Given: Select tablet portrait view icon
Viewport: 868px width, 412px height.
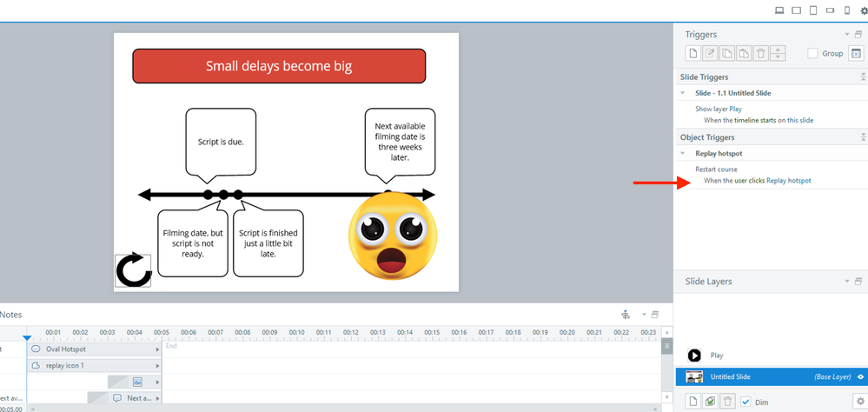Looking at the screenshot, I should pyautogui.click(x=813, y=10).
